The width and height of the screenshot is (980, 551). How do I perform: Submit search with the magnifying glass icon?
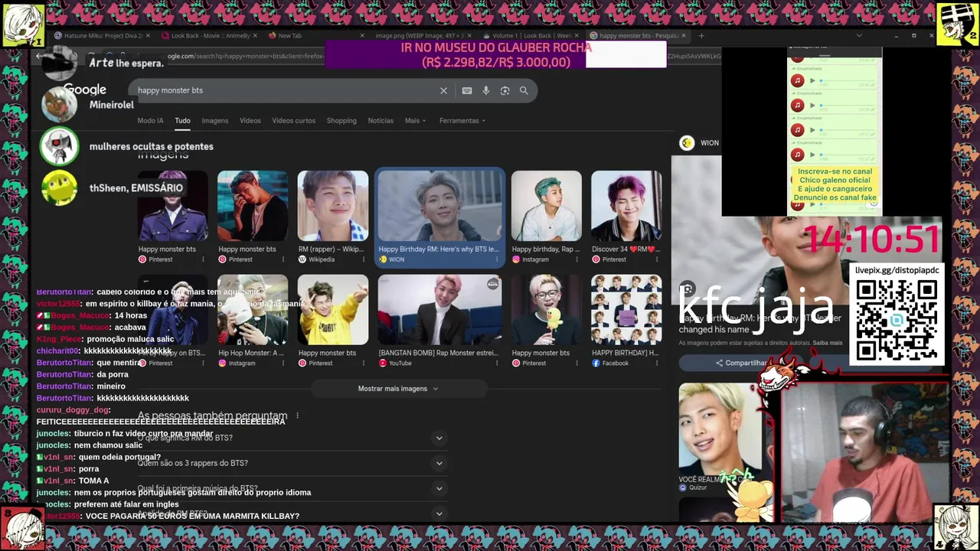[x=524, y=90]
